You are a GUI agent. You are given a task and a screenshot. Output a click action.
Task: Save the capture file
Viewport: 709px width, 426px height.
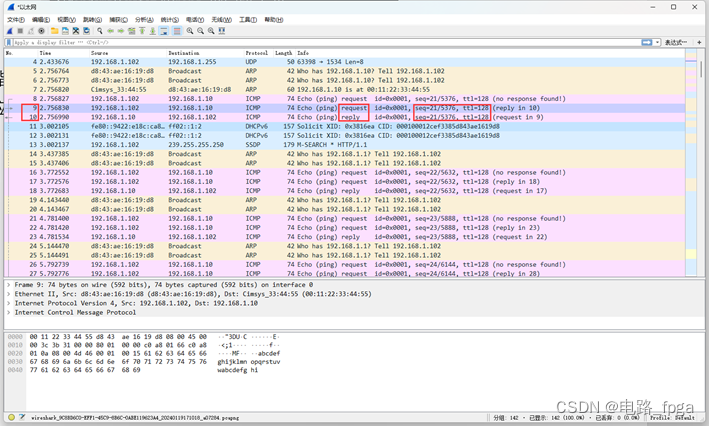[x=65, y=31]
